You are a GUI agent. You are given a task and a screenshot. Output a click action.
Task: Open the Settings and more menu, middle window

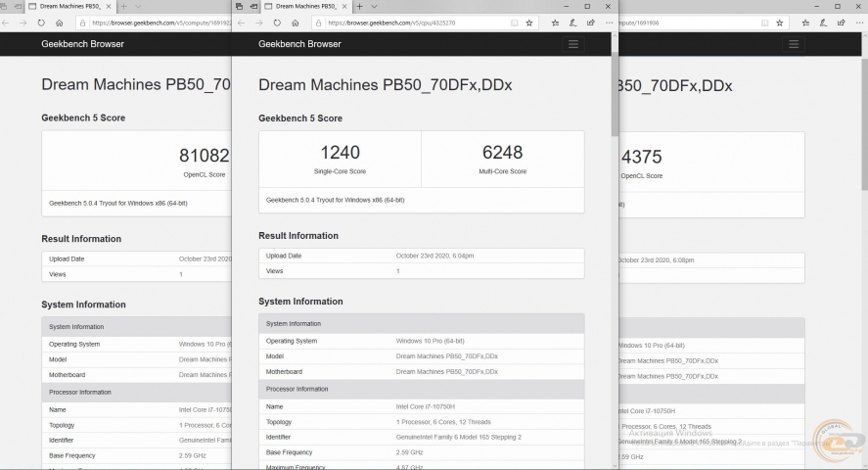click(609, 23)
